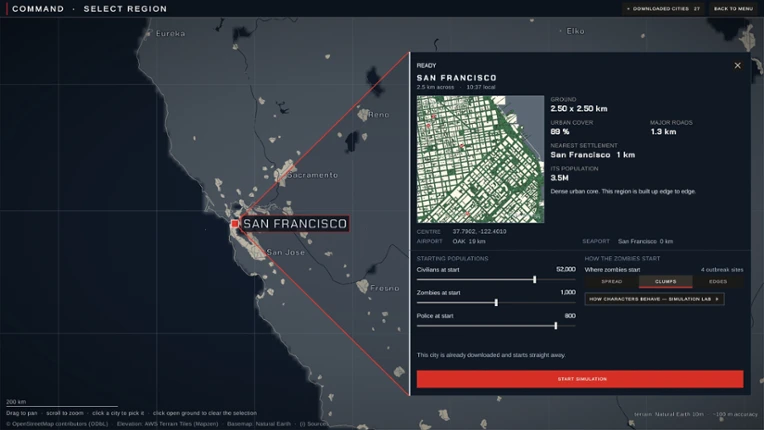Click the SAN FRANCISCO map label
The width and height of the screenshot is (764, 430).
tap(295, 224)
